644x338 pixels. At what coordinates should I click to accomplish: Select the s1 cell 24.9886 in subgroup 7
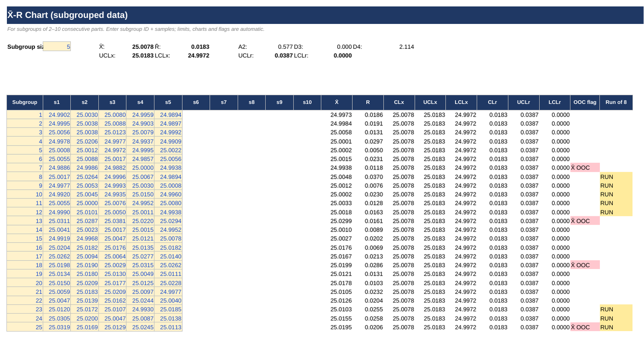click(57, 168)
